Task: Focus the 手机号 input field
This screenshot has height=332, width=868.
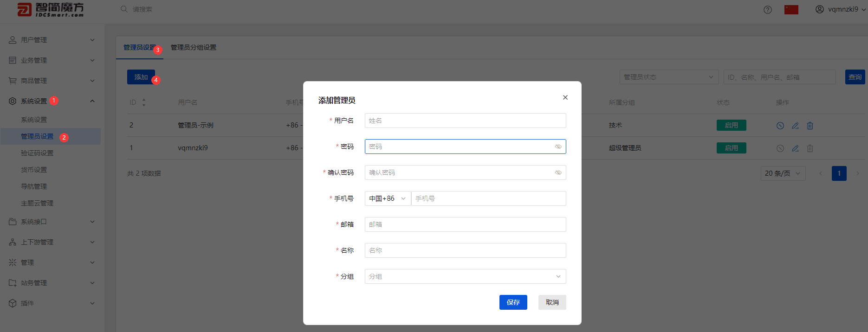Action: (x=489, y=198)
